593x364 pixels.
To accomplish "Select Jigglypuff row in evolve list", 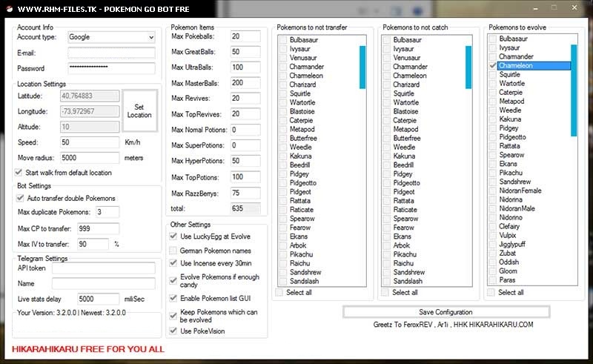I will [512, 244].
